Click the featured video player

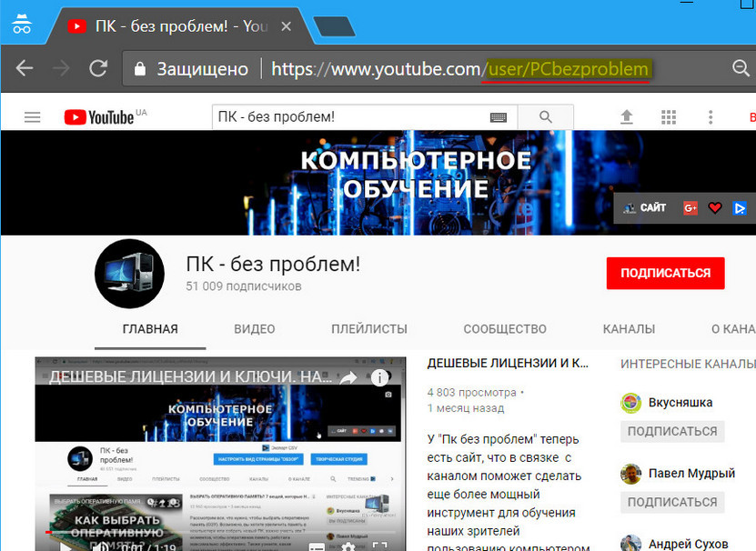(x=220, y=454)
